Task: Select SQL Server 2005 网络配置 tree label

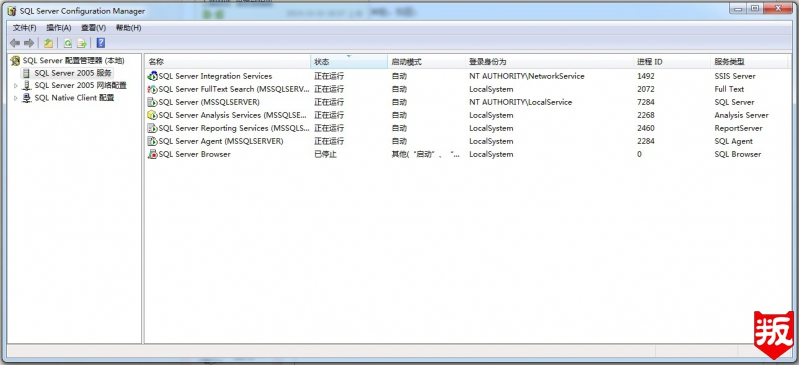Action: [81, 86]
